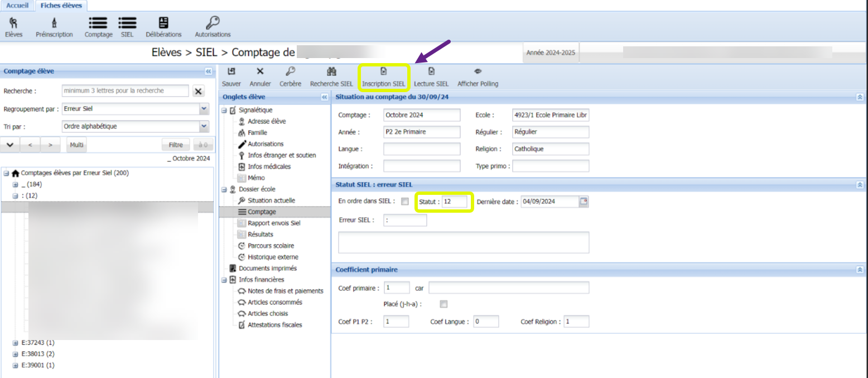This screenshot has width=868, height=378.
Task: Switch to the Accueil tab
Action: tap(17, 5)
